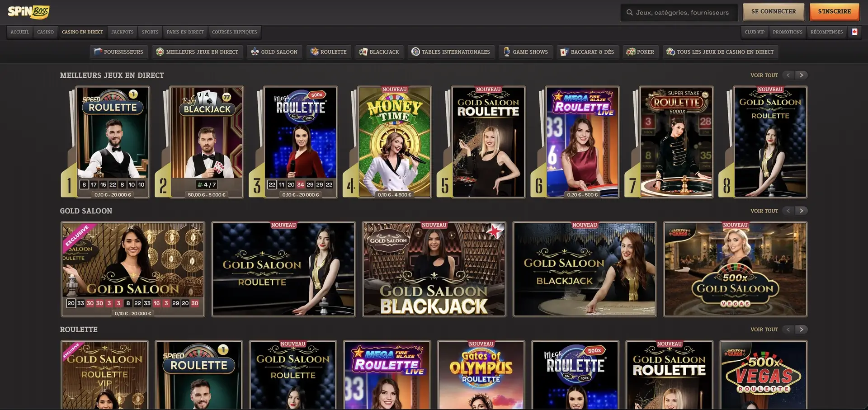Open the Canada flag language selector
This screenshot has height=410, width=868.
pyautogui.click(x=854, y=32)
